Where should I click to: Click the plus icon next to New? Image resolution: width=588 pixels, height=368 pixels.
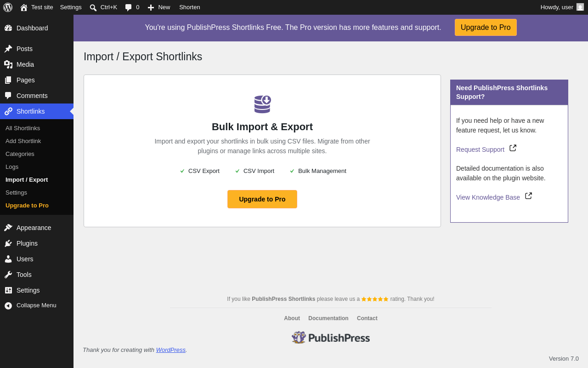(151, 7)
